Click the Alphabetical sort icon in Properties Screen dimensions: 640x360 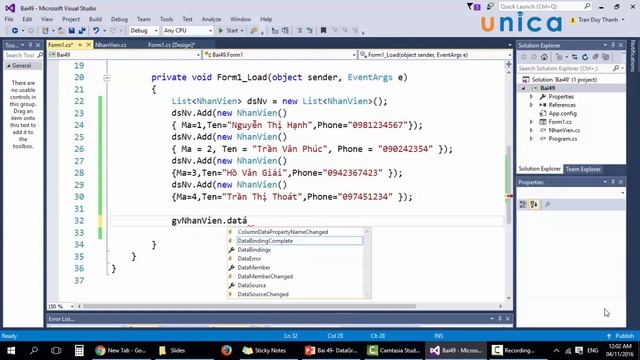point(534,204)
